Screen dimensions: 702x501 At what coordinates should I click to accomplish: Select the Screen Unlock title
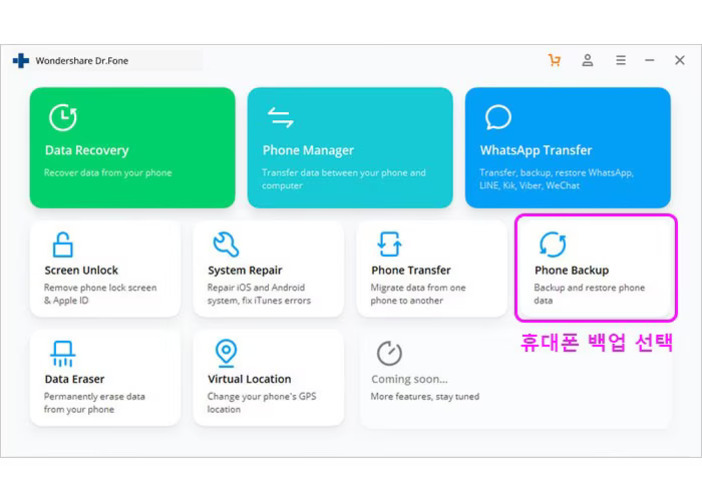pyautogui.click(x=81, y=270)
